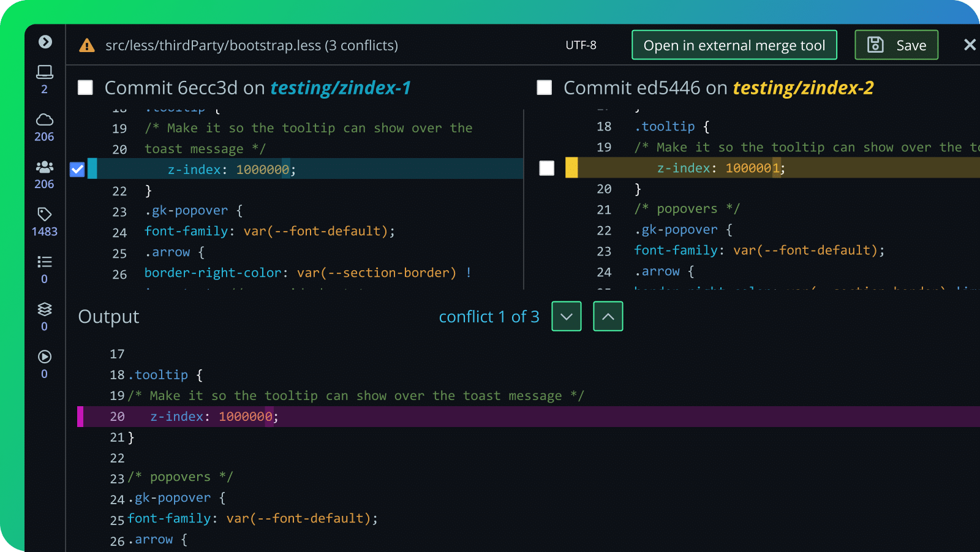Go to the next conflict with the down chevron
Viewport: 980px width, 552px height.
click(566, 316)
